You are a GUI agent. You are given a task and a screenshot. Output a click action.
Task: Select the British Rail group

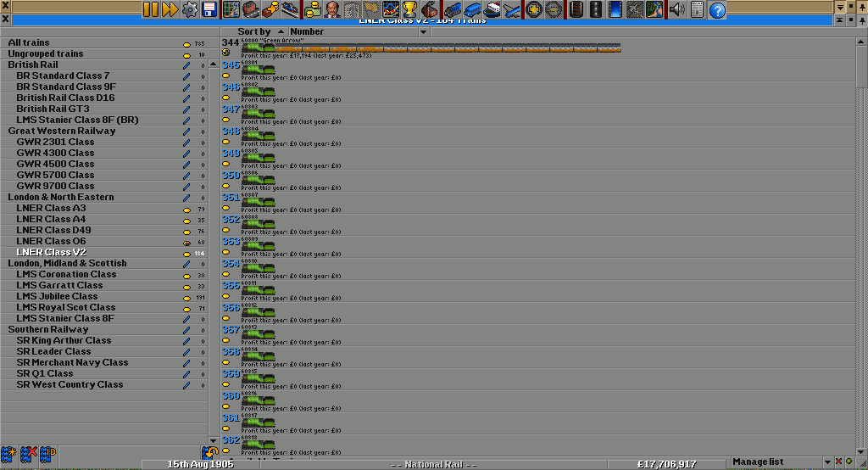coord(104,64)
